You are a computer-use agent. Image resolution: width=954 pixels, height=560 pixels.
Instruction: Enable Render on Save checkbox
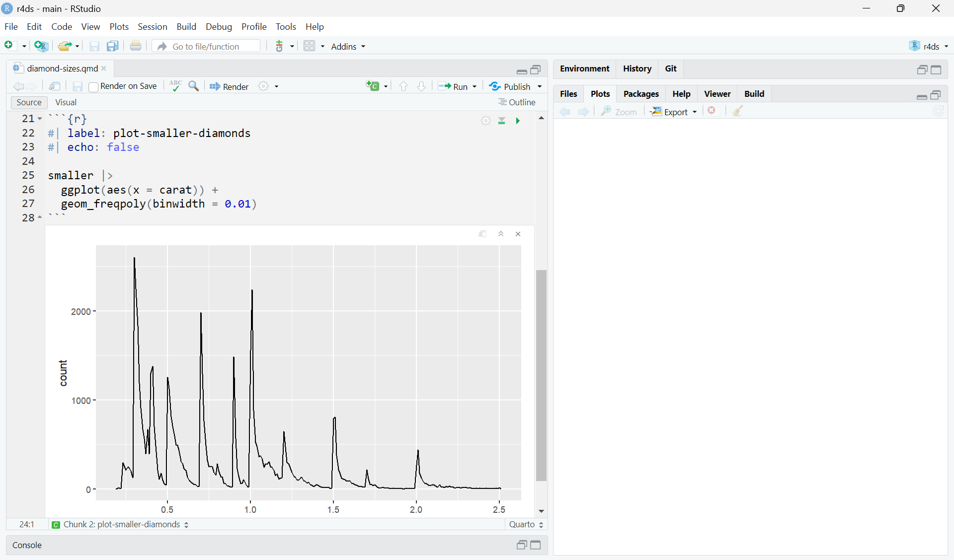tap(93, 87)
